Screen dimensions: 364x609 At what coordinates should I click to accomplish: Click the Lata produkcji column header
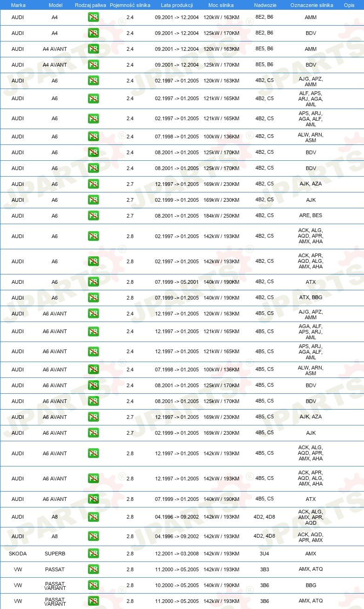177,5
